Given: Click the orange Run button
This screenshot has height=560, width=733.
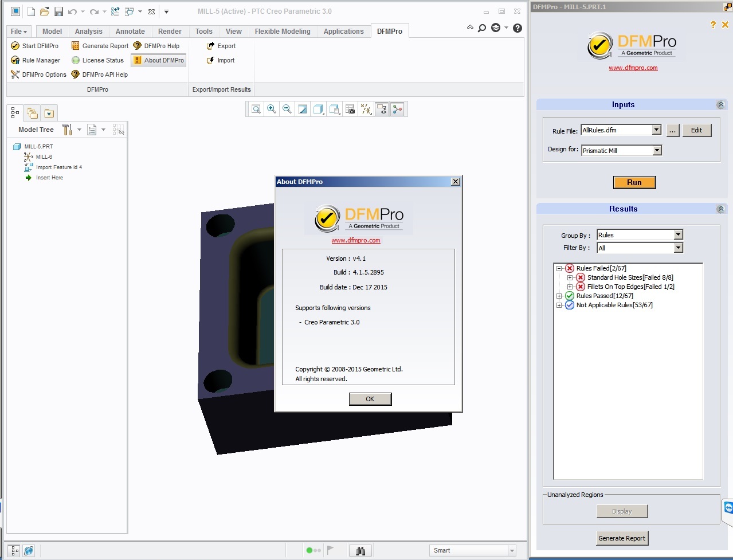Looking at the screenshot, I should tap(634, 182).
